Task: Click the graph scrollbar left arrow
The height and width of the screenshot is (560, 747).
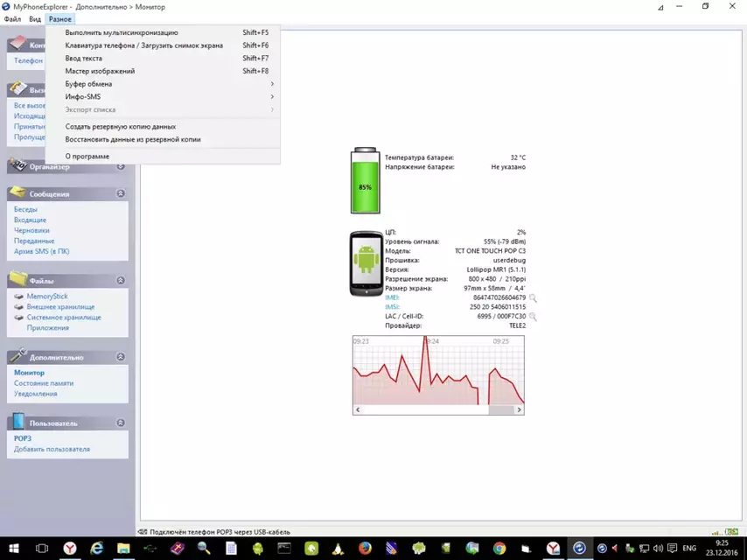Action: tap(358, 409)
